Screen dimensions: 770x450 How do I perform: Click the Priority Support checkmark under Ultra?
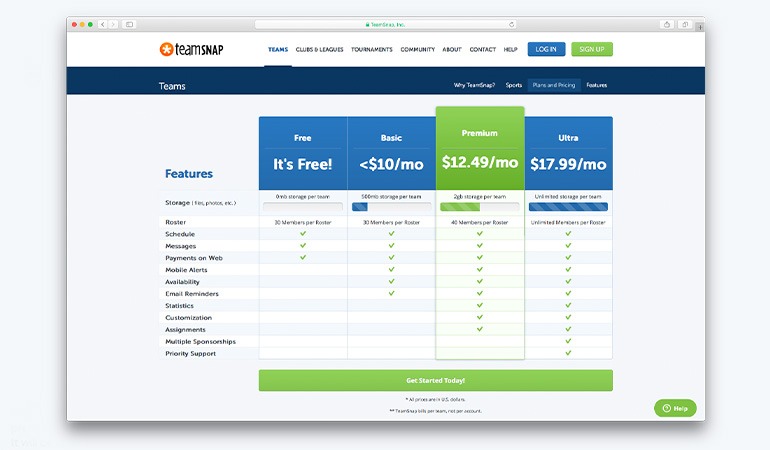pos(568,353)
